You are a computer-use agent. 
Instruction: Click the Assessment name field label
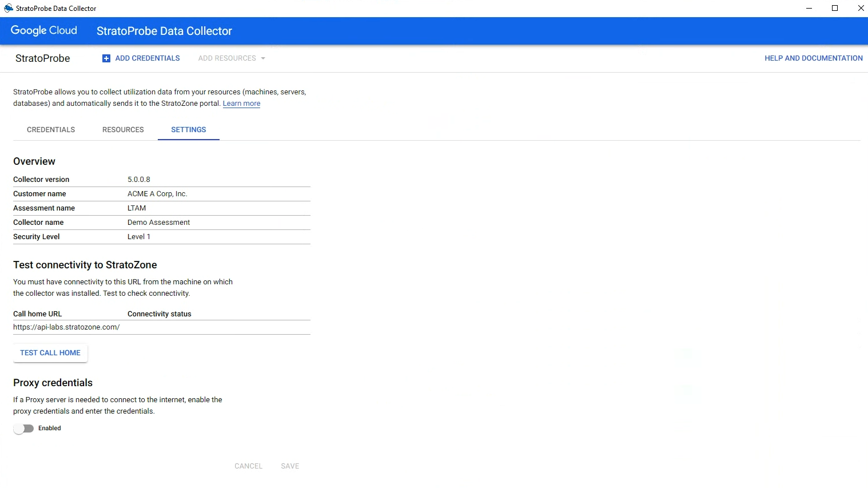pyautogui.click(x=44, y=208)
